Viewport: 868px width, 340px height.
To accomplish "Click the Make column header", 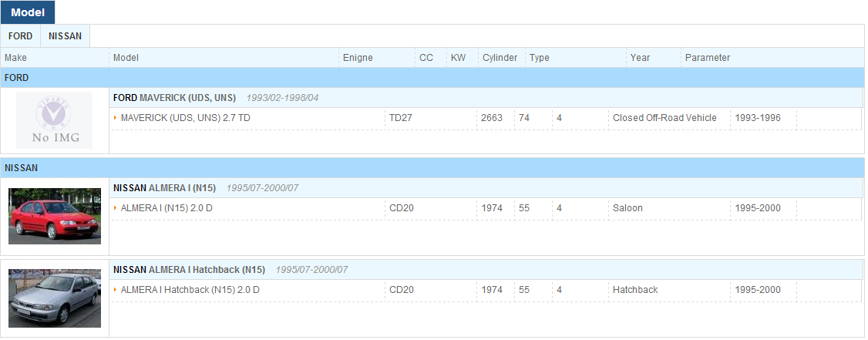I will [55, 58].
